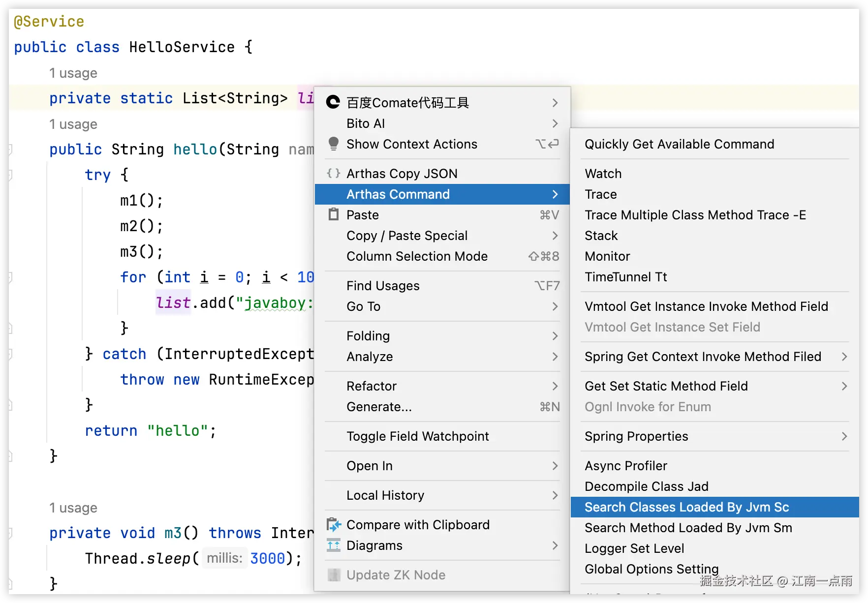The width and height of the screenshot is (868, 603).
Task: Select Column Selection Mode option
Action: [417, 256]
